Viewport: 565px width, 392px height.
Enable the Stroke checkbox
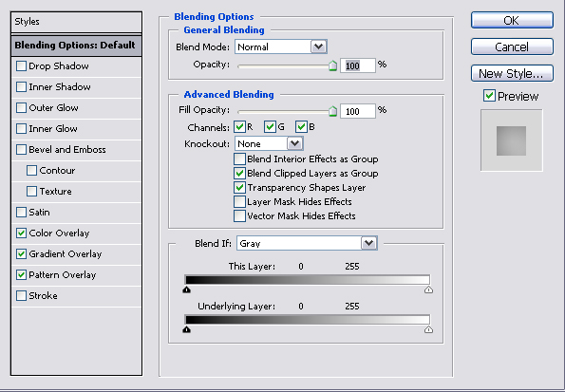(x=21, y=296)
